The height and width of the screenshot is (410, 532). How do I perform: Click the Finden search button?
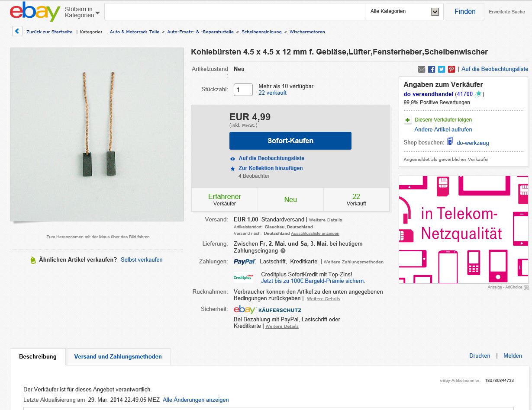pyautogui.click(x=465, y=12)
